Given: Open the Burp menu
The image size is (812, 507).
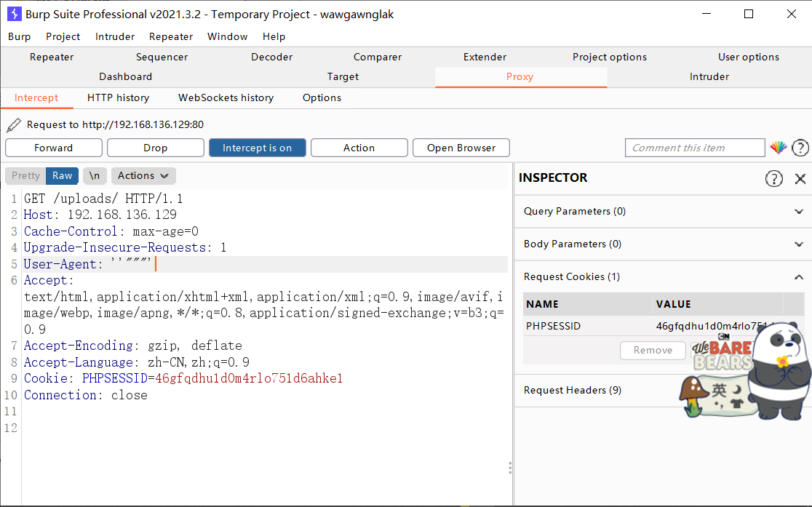Looking at the screenshot, I should (19, 37).
